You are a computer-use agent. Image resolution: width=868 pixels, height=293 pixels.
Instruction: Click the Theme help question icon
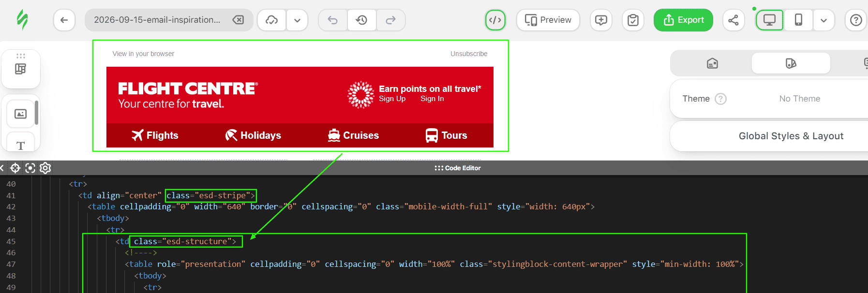(721, 99)
